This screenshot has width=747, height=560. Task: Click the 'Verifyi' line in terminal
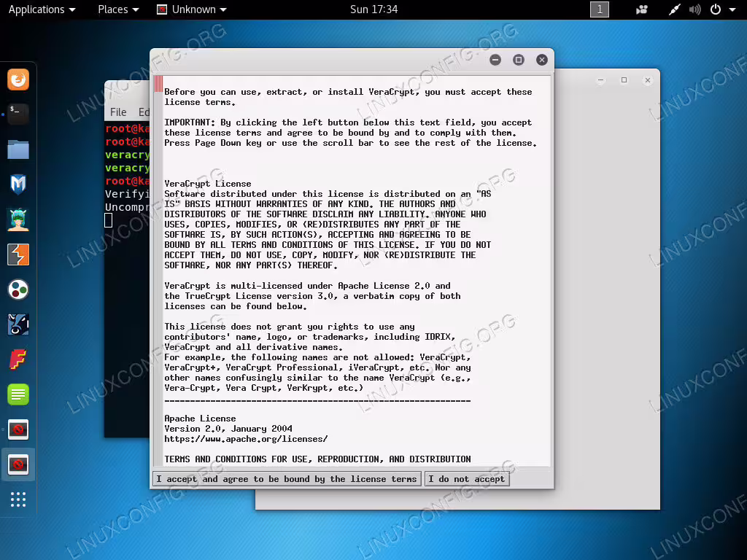pos(127,194)
